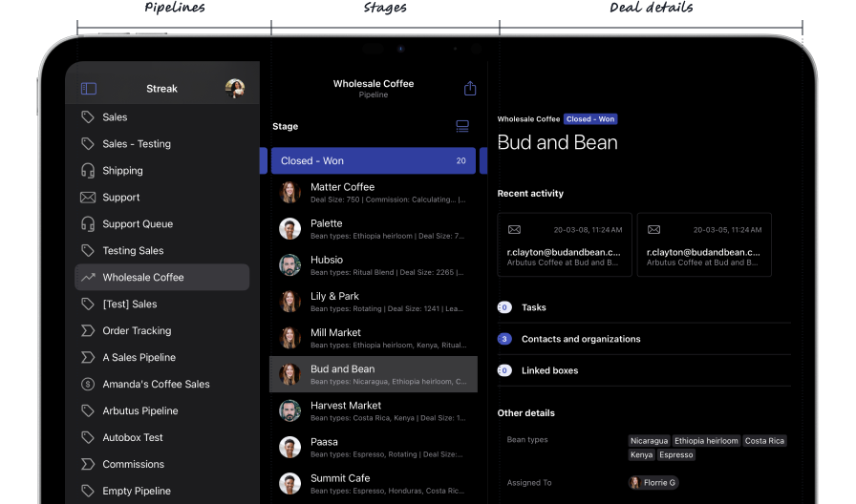
Task: Click the trend-line icon beside Wholesale Coffee
Action: click(x=88, y=277)
